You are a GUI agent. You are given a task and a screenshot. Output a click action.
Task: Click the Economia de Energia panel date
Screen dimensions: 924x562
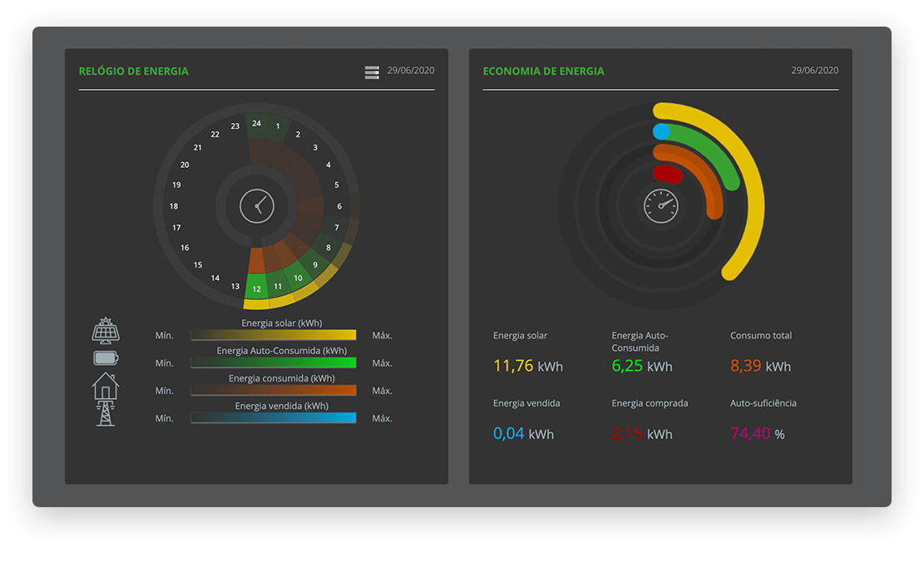pos(814,71)
